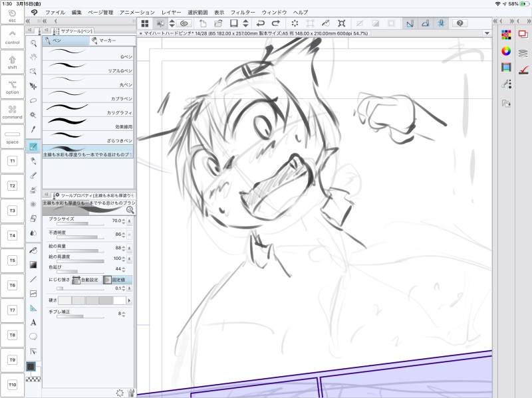This screenshot has width=532, height=398.
Task: Select the Frame border tool
Action: coord(33,294)
